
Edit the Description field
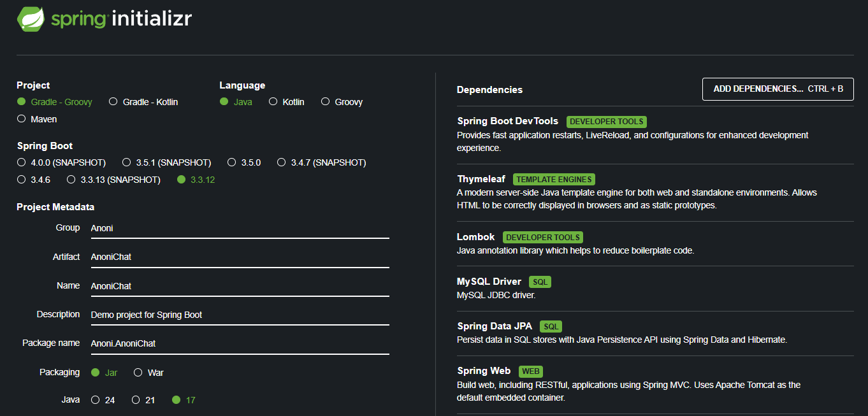[x=240, y=315]
